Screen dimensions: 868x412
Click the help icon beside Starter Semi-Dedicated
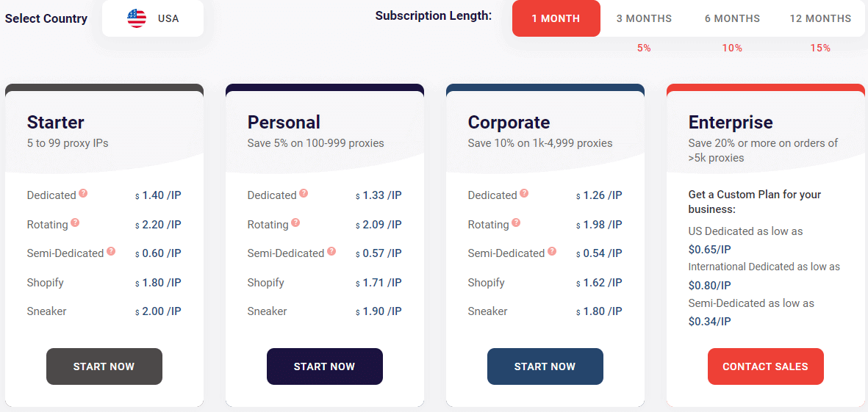tap(111, 252)
